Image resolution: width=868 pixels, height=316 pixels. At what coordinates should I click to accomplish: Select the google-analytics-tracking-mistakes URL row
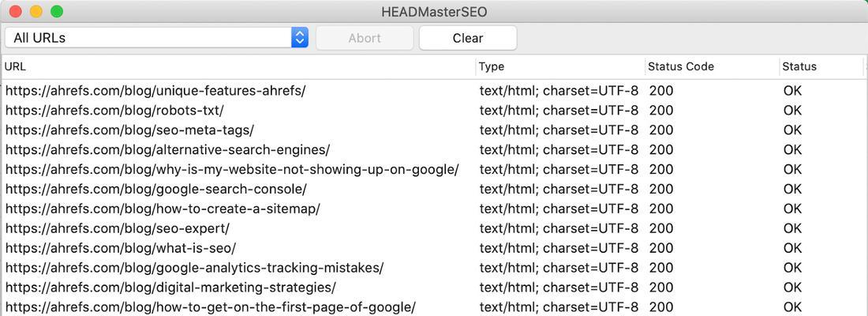pos(194,267)
